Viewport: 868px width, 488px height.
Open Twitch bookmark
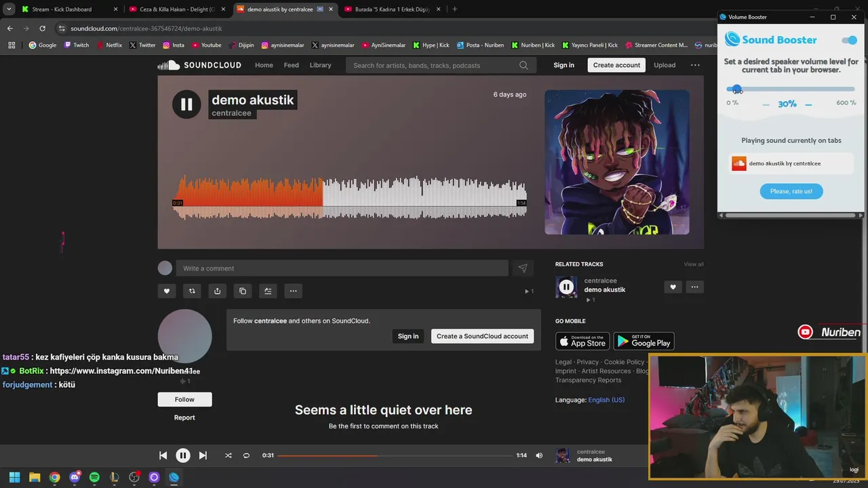click(77, 45)
